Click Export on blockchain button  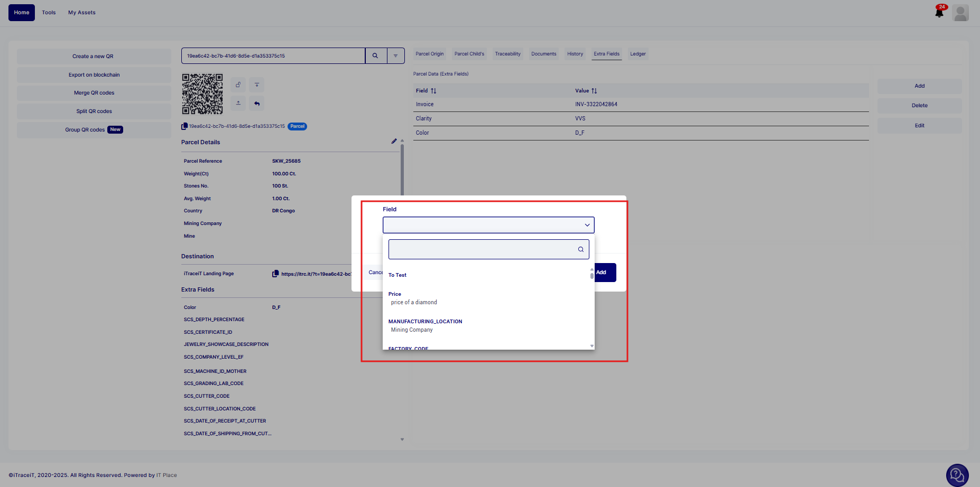pyautogui.click(x=94, y=75)
